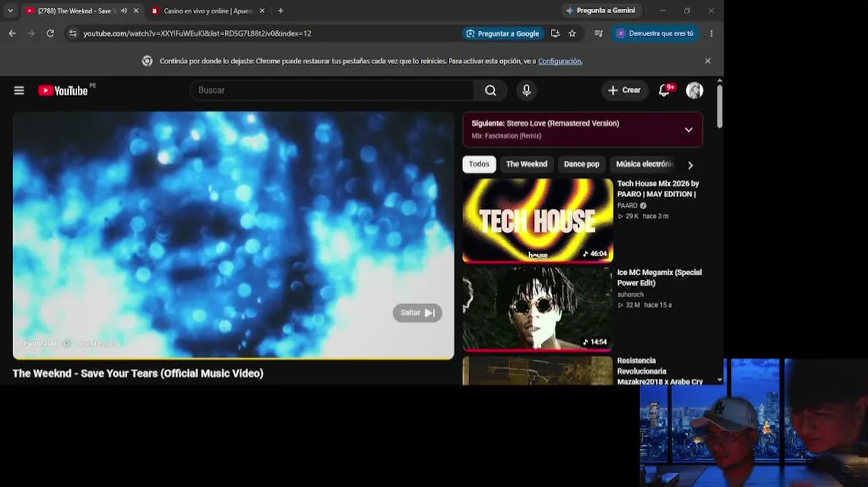Image resolution: width=868 pixels, height=487 pixels.
Task: Click the Pregunta a Gemini button
Action: 601,11
